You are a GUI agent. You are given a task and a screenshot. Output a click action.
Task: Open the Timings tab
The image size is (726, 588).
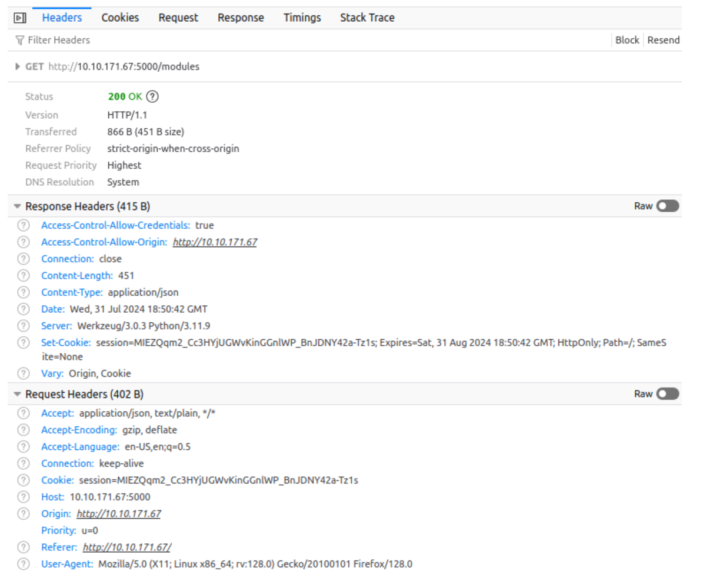(x=302, y=18)
